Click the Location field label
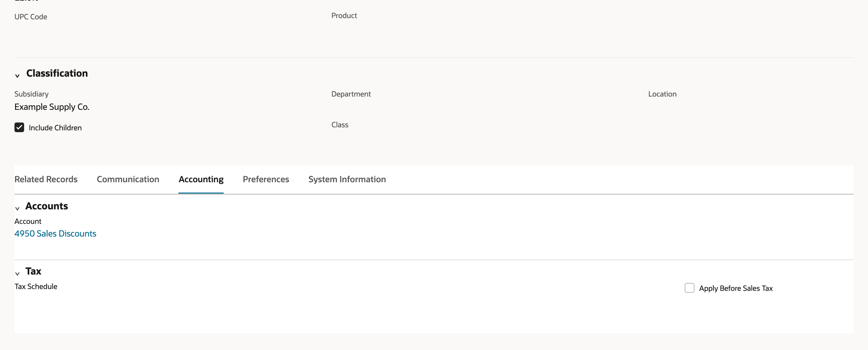Screen dimensions: 868x350 pyautogui.click(x=662, y=94)
